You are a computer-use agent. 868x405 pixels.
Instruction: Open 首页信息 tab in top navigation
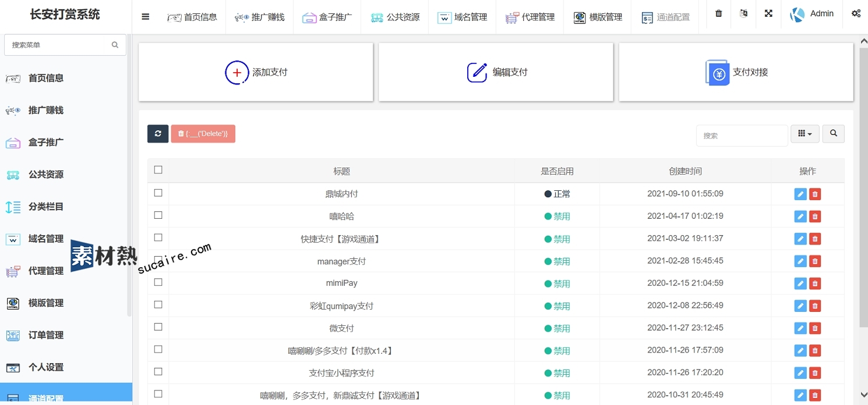click(192, 17)
